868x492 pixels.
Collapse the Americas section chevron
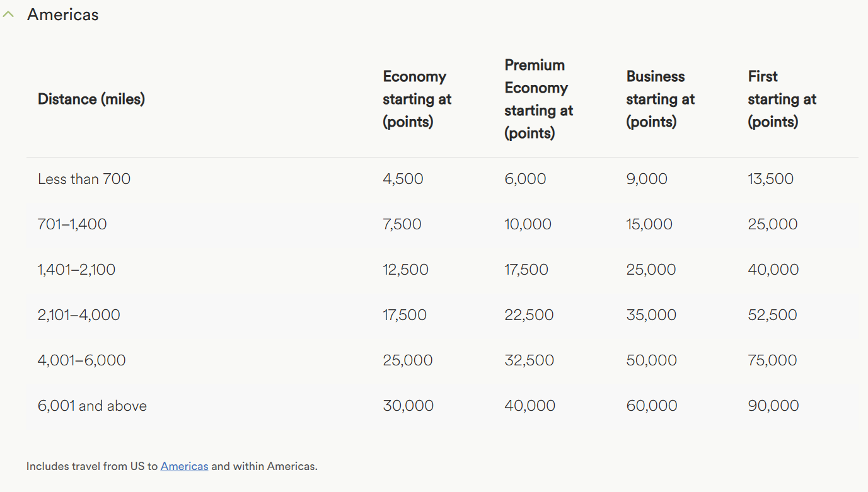coord(8,14)
